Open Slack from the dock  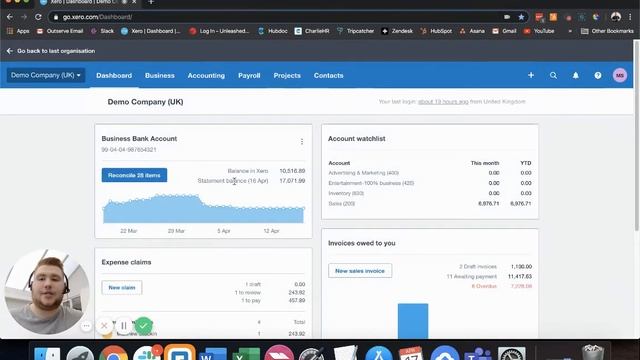(147, 353)
